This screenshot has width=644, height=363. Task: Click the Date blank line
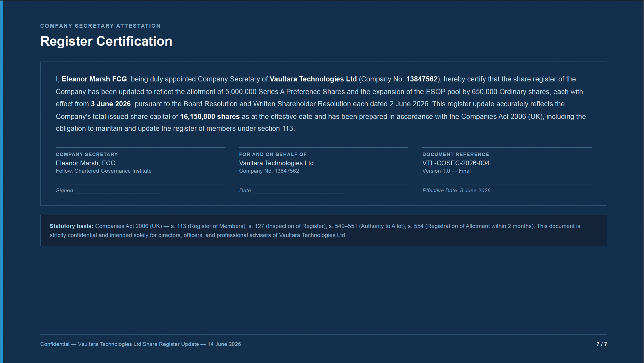point(298,191)
